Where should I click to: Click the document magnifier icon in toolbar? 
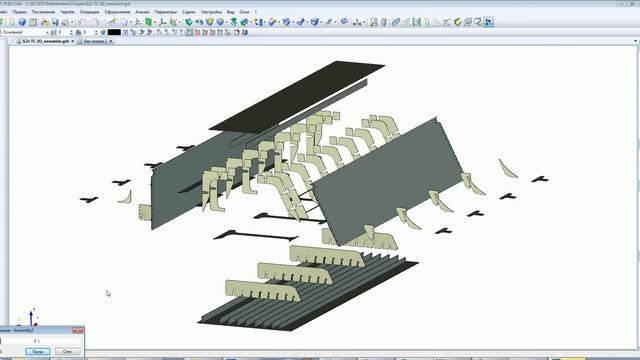[374, 22]
